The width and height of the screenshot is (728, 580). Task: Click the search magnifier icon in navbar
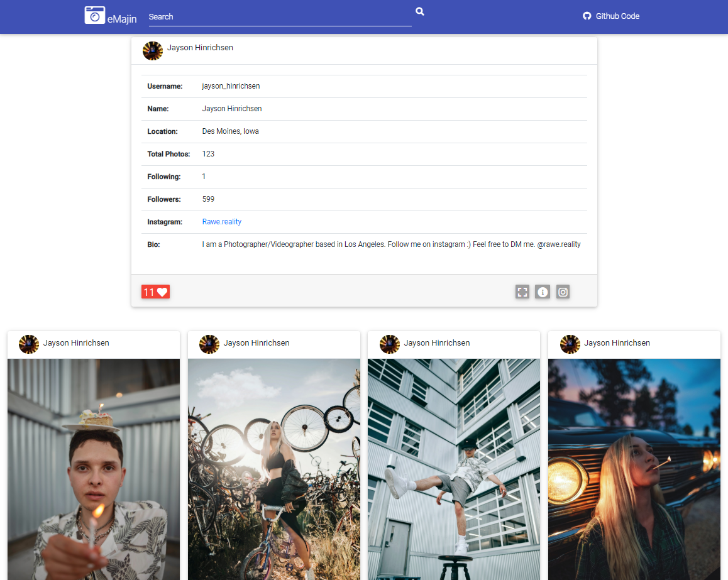pyautogui.click(x=419, y=11)
